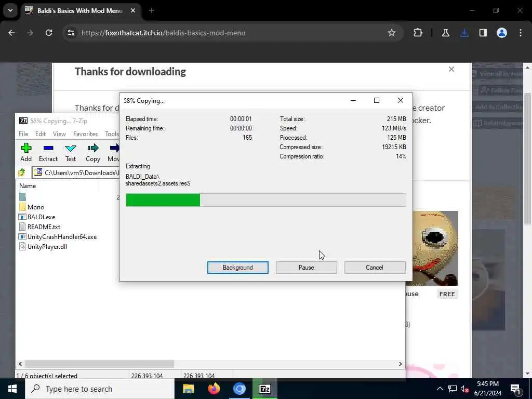Open the Tools menu in 7-Zip
Image resolution: width=532 pixels, height=399 pixels.
[x=112, y=134]
